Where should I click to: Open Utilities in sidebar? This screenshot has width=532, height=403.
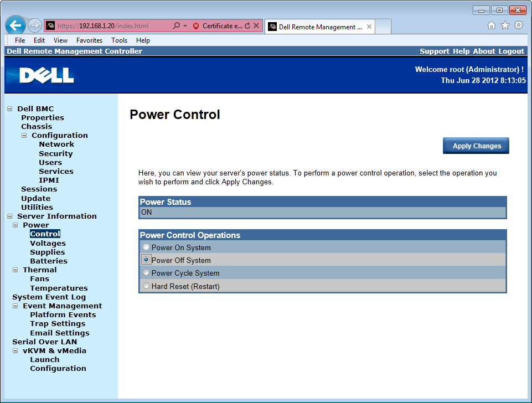click(x=37, y=207)
